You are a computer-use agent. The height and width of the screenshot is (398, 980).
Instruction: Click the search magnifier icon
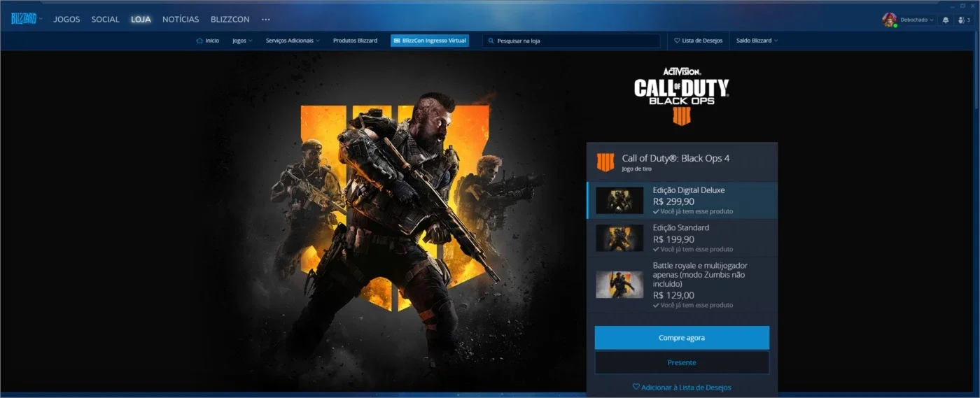(x=491, y=41)
